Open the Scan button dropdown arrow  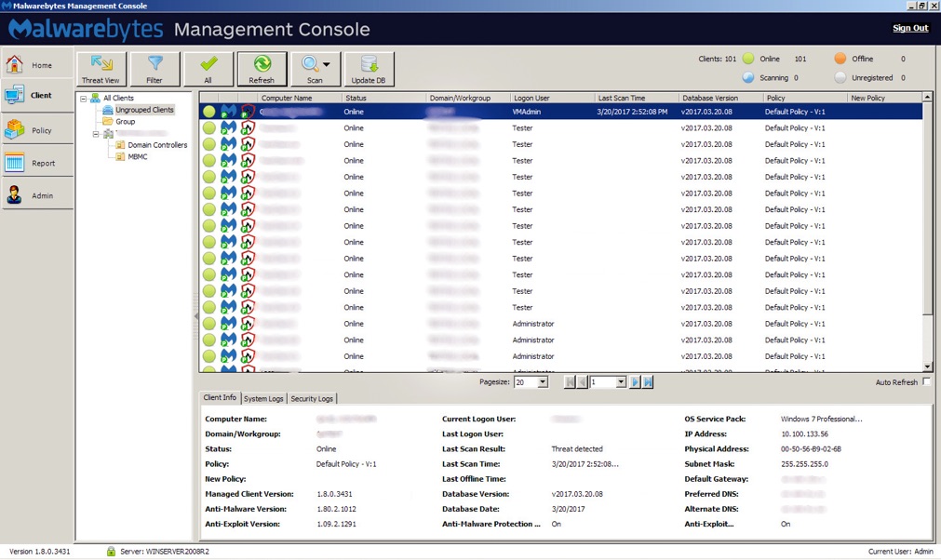pyautogui.click(x=327, y=64)
